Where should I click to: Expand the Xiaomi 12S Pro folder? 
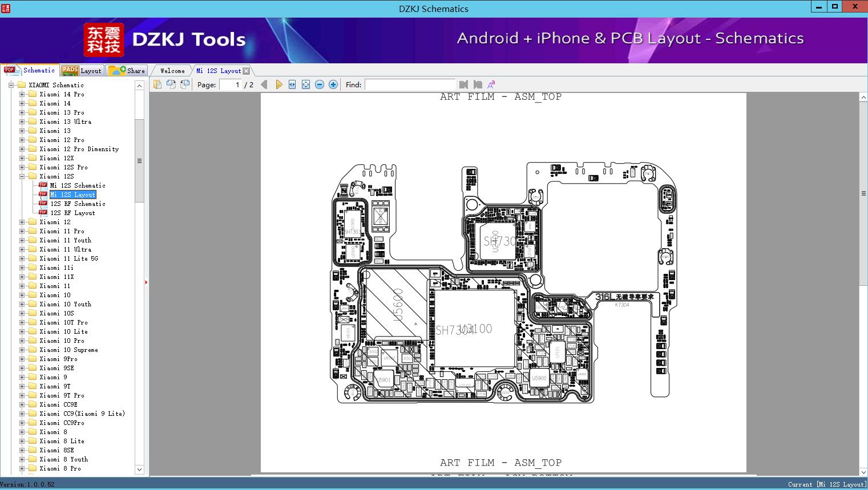22,167
